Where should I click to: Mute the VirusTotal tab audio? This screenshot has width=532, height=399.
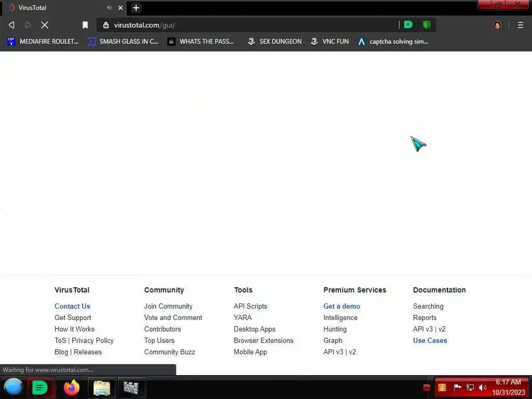(x=109, y=7)
